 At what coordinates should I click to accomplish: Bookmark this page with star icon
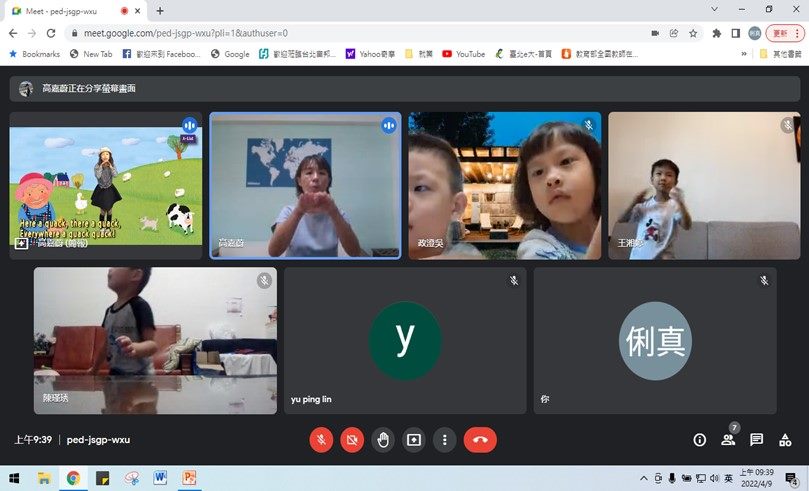tap(693, 33)
